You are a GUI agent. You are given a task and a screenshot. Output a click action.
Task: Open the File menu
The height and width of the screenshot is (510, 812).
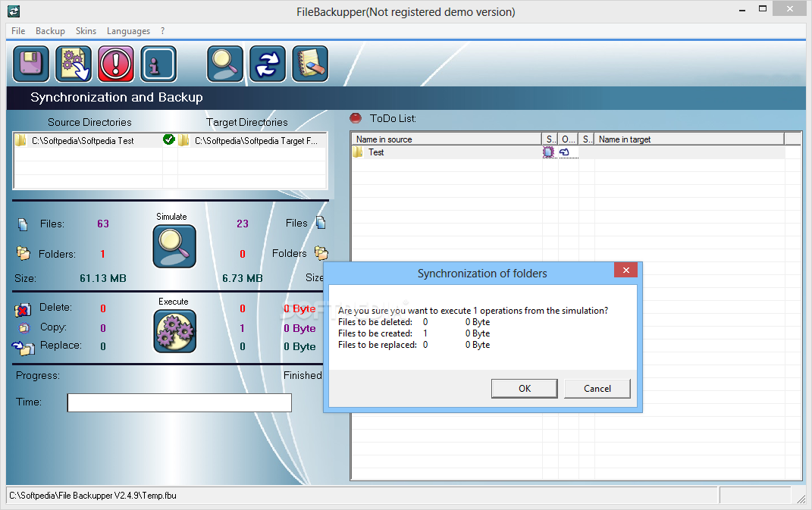pos(18,31)
